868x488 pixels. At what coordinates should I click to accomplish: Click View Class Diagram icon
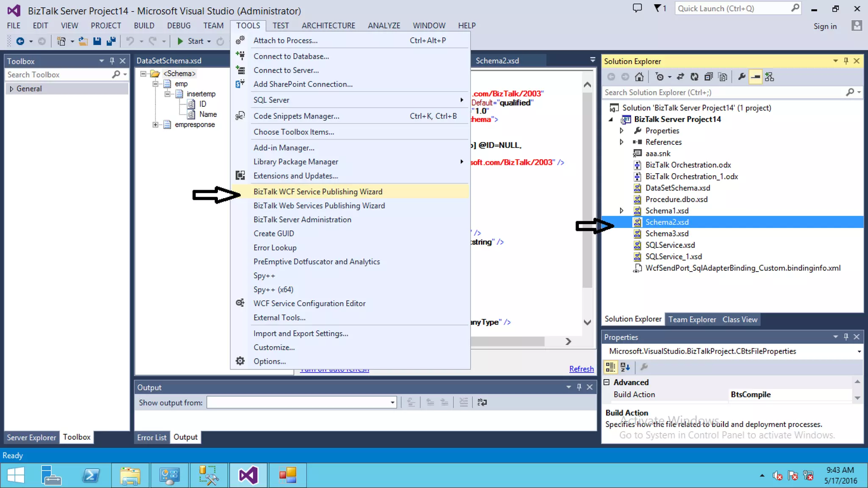coord(770,77)
